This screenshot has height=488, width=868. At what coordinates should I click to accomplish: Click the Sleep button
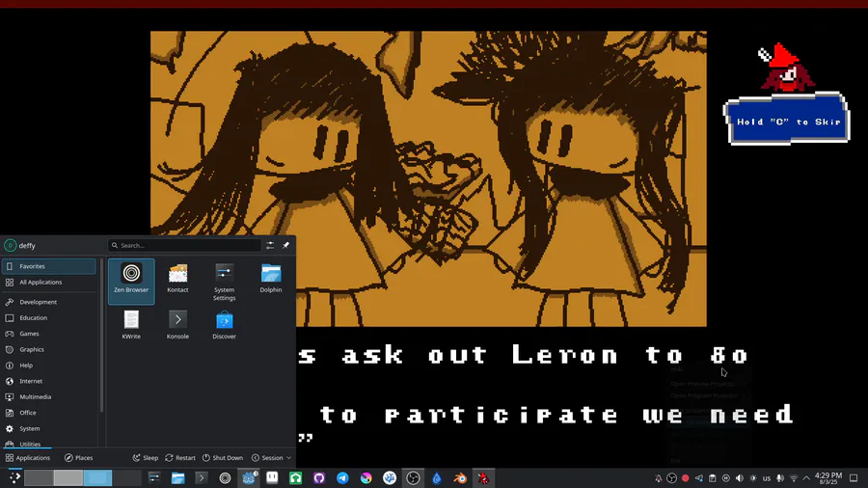pos(146,457)
